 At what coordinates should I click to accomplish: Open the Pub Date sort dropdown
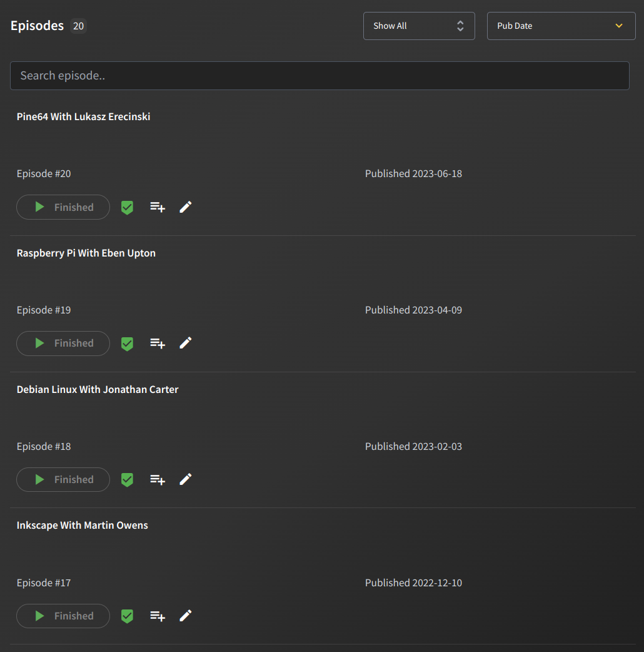561,26
